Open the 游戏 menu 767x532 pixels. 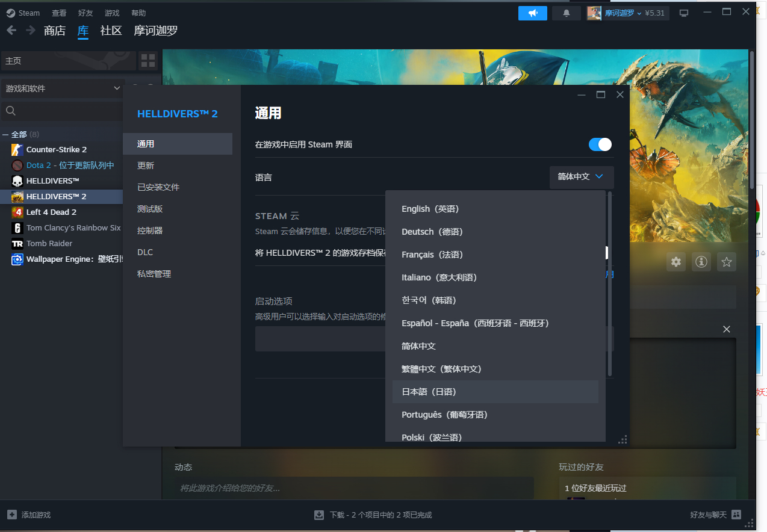coord(112,13)
